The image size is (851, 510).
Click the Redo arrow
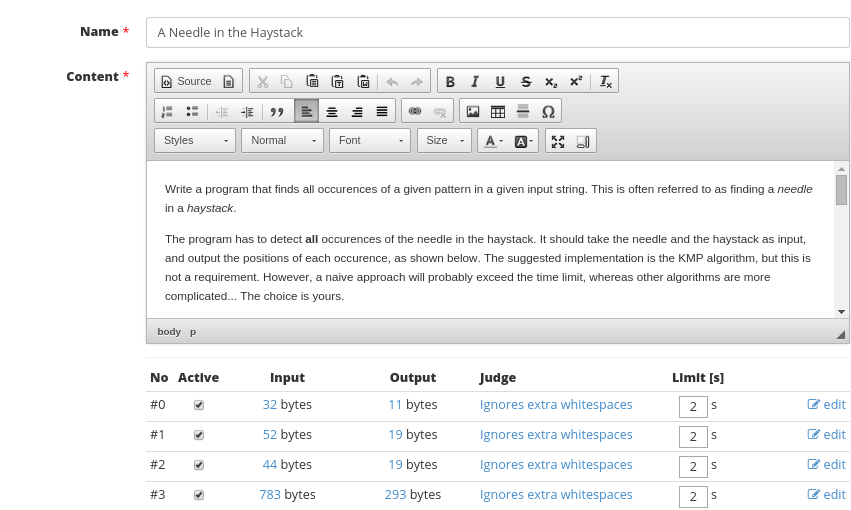[x=417, y=81]
